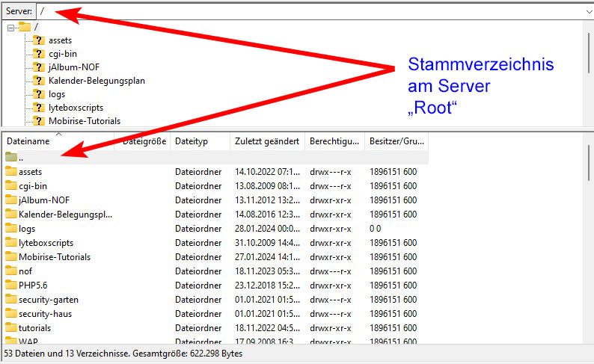Click the Besitzer/Gruppe column header

(396, 141)
